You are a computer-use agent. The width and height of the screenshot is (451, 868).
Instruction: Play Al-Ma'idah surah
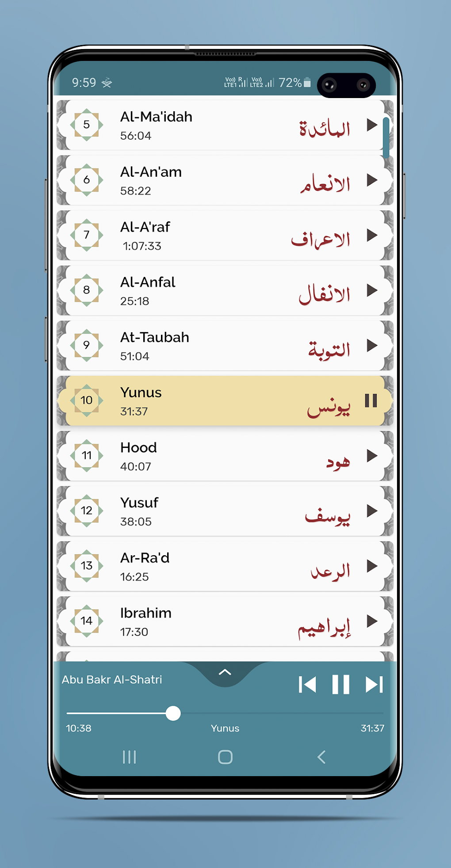[x=372, y=125]
